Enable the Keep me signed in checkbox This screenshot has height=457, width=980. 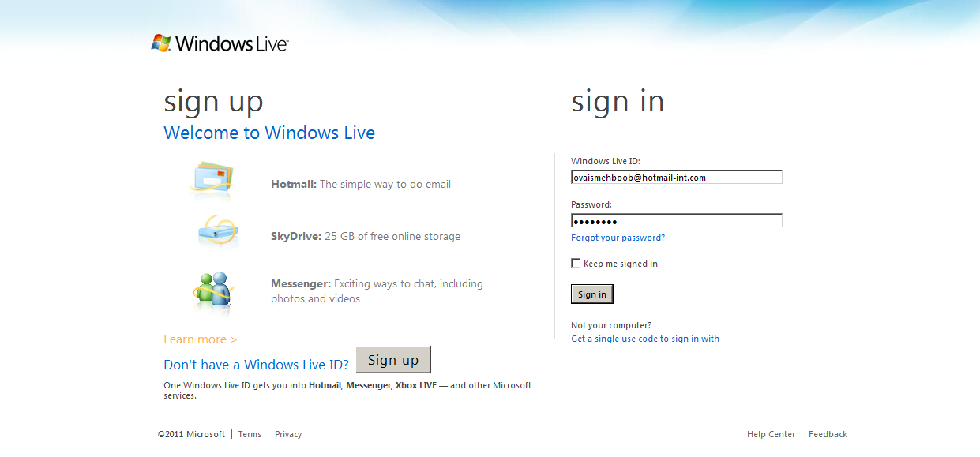click(x=576, y=264)
